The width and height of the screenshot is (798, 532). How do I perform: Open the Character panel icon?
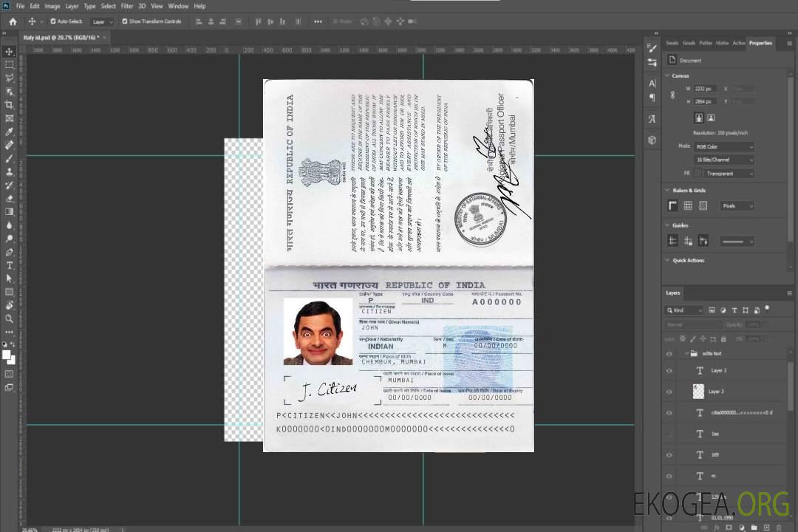(x=652, y=83)
